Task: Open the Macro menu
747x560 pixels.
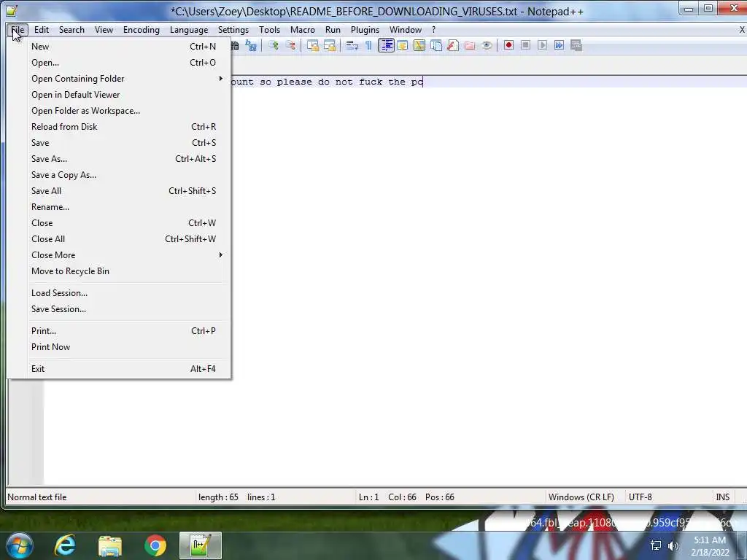Action: point(303,29)
